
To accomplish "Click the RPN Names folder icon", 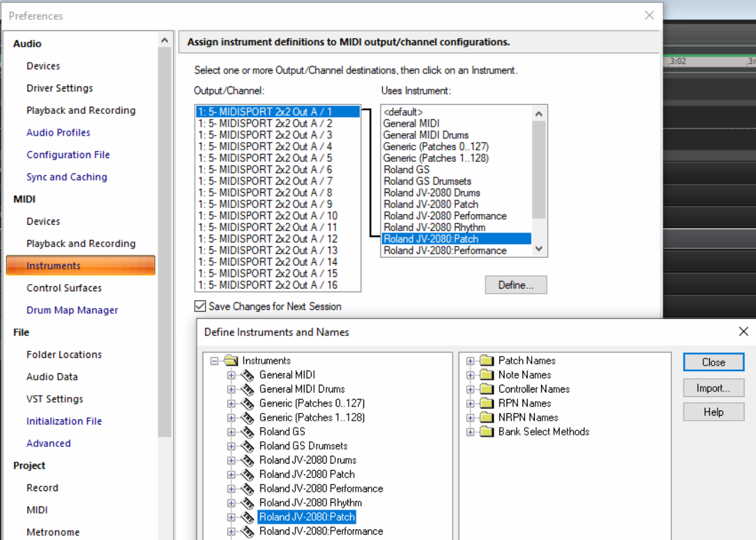I will [x=487, y=403].
